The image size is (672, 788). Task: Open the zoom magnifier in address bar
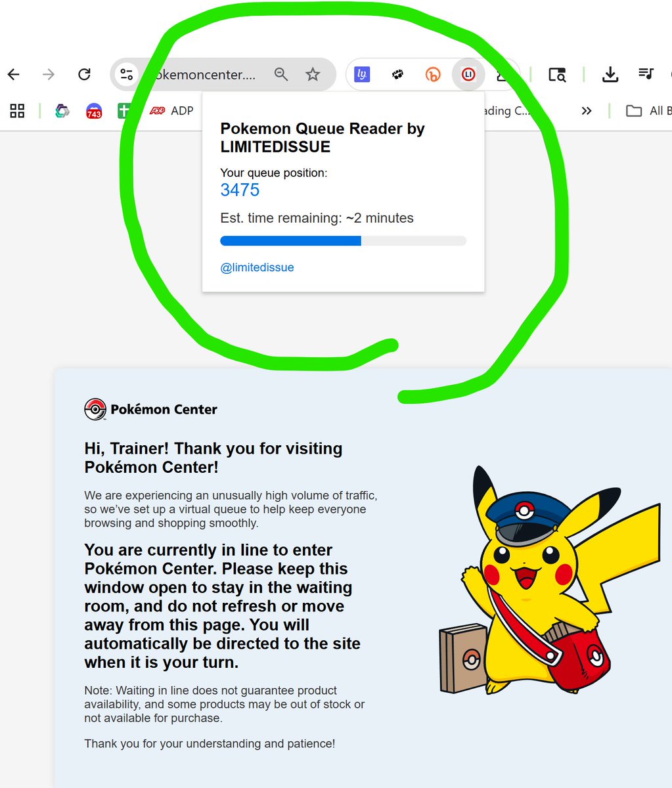click(281, 74)
